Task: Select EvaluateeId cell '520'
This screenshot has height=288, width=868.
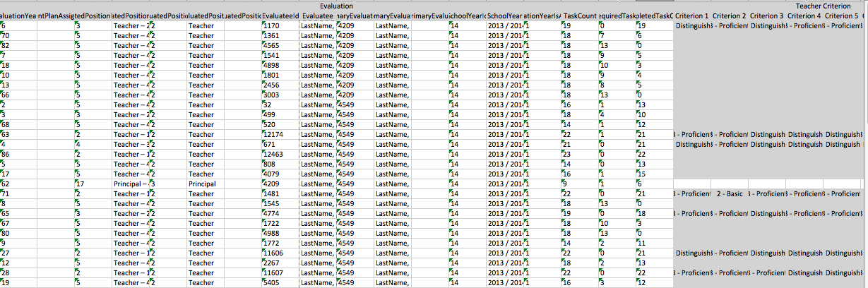Action: (x=280, y=124)
